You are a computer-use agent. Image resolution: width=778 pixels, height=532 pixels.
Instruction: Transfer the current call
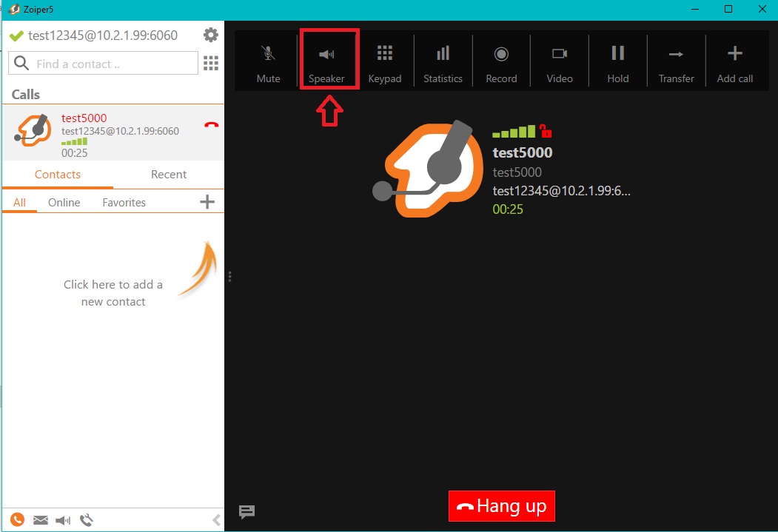(676, 63)
